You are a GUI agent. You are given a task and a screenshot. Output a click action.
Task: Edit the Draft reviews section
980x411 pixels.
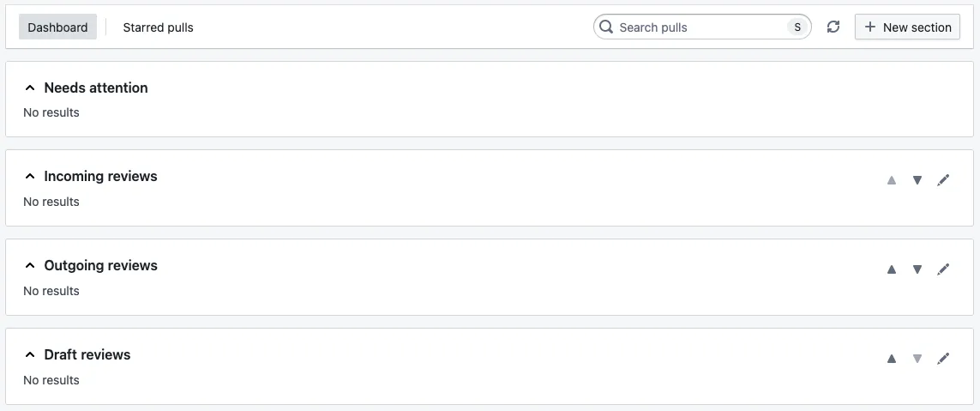click(x=943, y=359)
